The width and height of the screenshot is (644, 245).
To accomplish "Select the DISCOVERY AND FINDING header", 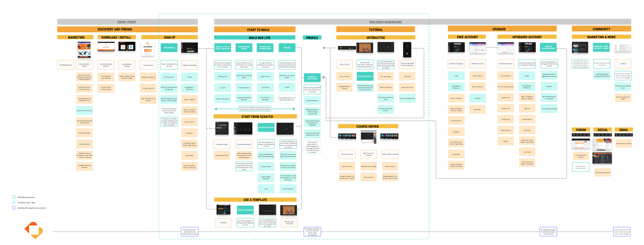I will pos(127,29).
